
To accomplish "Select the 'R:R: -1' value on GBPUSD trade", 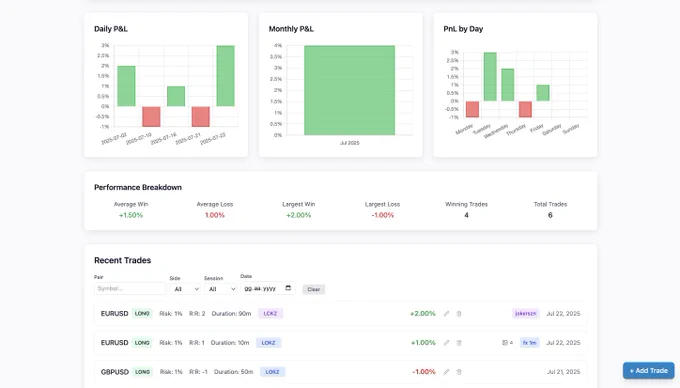I will pyautogui.click(x=198, y=372).
